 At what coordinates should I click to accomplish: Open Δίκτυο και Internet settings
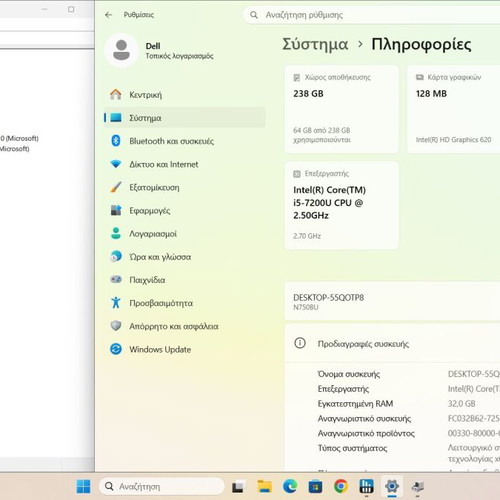185,164
